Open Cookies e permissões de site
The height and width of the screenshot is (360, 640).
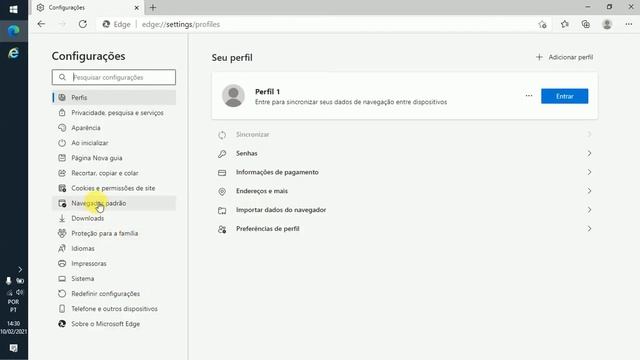pos(114,188)
